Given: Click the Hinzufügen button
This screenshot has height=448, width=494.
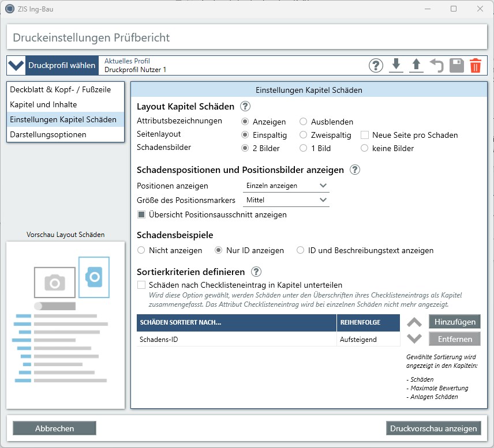Looking at the screenshot, I should [x=455, y=322].
